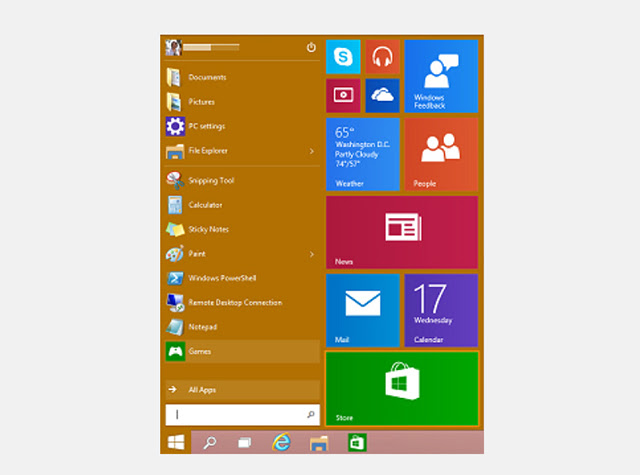This screenshot has width=640, height=475.
Task: Expand the Paint jump list arrow
Action: [312, 254]
